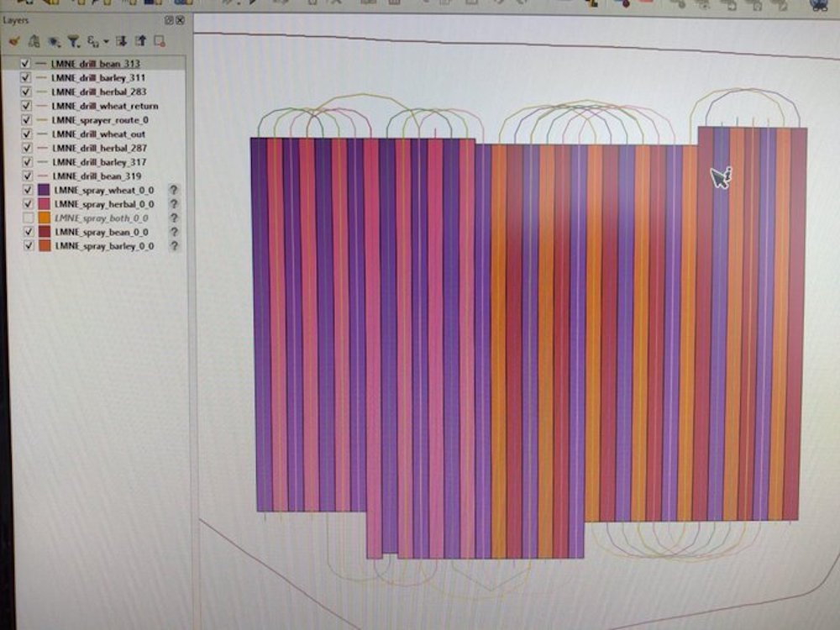Close the Layers panel
The image size is (840, 630).
click(180, 20)
